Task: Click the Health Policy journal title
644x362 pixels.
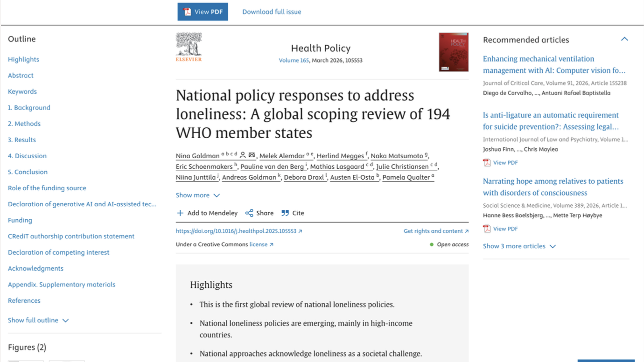Action: click(x=321, y=48)
